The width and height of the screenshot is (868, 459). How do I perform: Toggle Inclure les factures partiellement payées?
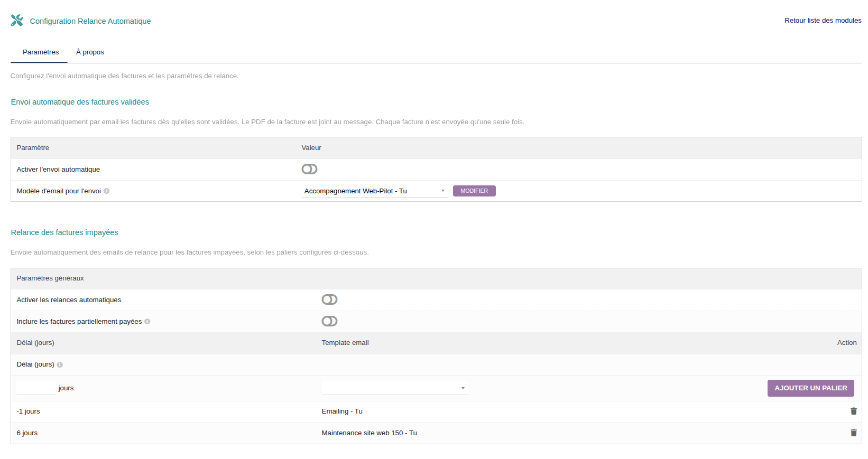(329, 322)
